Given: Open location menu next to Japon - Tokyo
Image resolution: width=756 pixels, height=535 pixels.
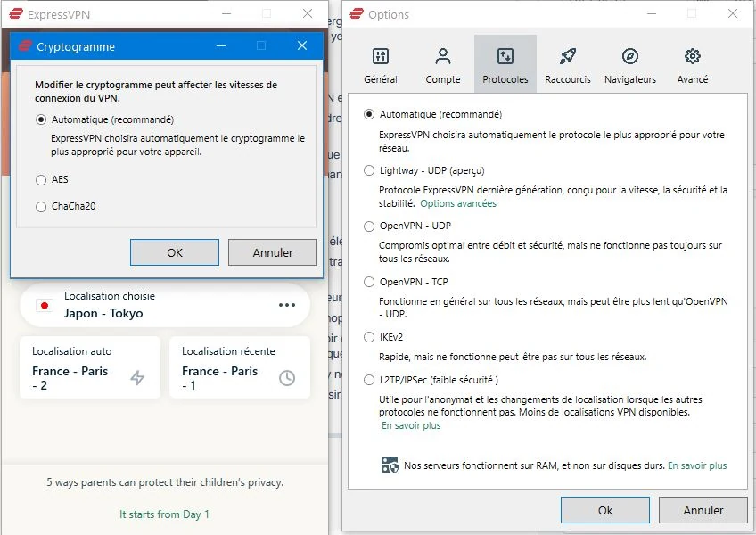Looking at the screenshot, I should pyautogui.click(x=287, y=305).
